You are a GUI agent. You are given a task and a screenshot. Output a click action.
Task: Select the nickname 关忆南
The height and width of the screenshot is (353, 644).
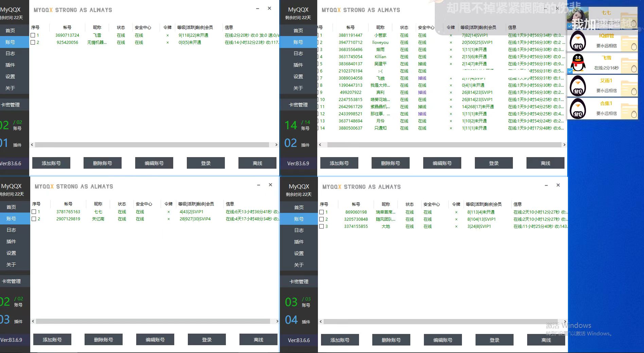point(98,219)
